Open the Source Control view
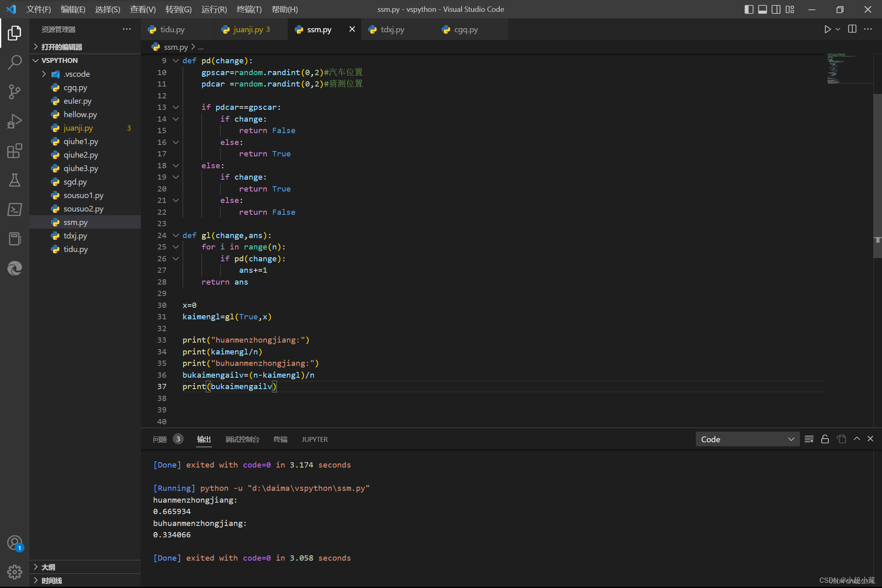The height and width of the screenshot is (588, 882). (15, 92)
